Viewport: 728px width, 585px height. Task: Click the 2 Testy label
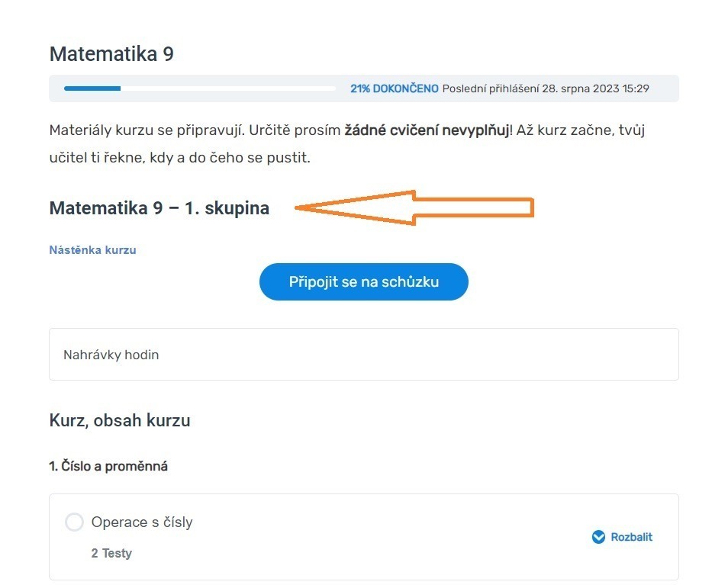point(111,553)
